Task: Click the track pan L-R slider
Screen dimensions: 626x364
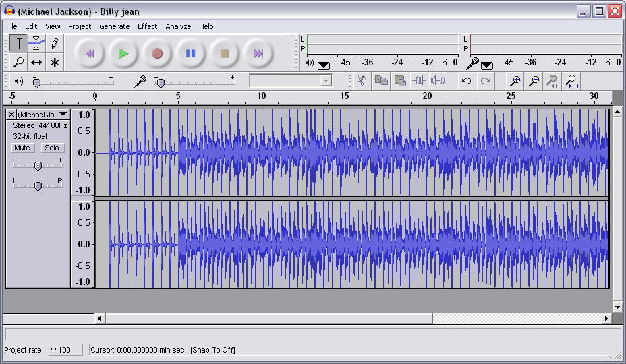Action: click(38, 185)
